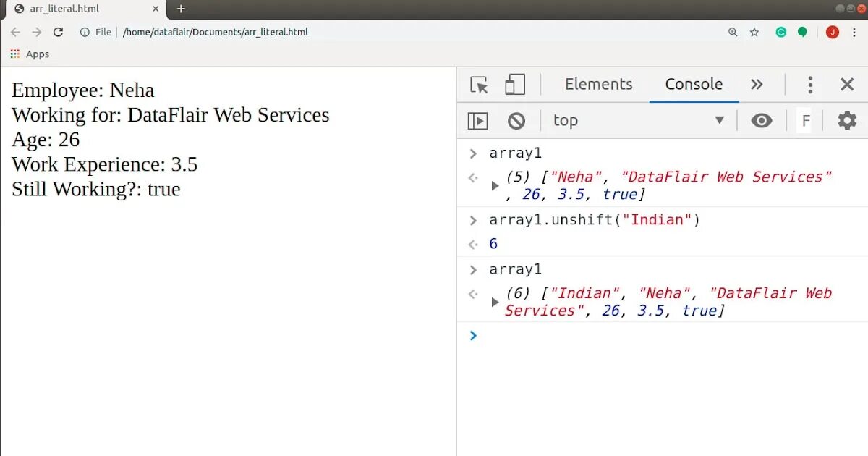Toggle the device toolbar icon
Screen dimensions: 868x456
515,85
